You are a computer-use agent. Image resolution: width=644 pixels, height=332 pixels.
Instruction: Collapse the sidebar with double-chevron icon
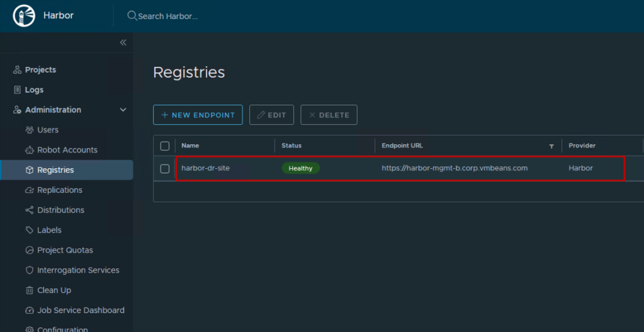(123, 43)
